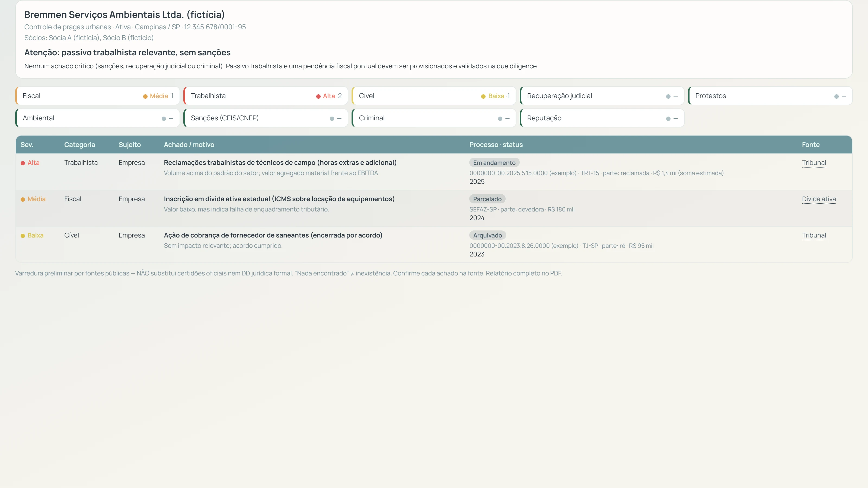Image resolution: width=868 pixels, height=488 pixels.
Task: Select the Protestos category card
Action: tap(770, 96)
